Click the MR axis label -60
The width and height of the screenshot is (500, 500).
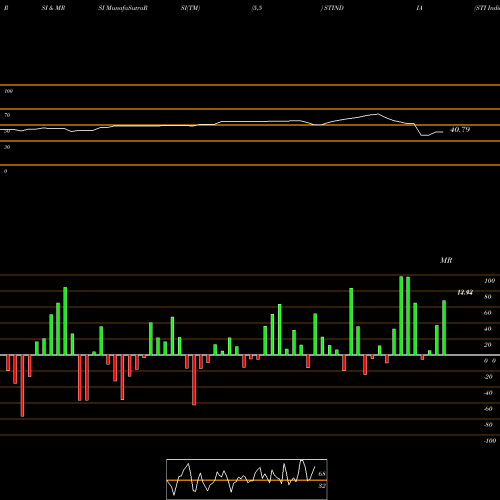(x=488, y=409)
